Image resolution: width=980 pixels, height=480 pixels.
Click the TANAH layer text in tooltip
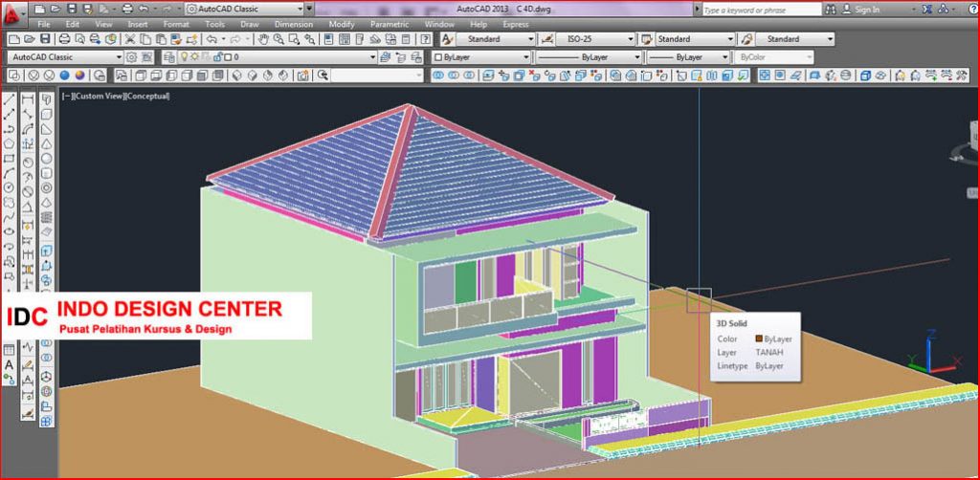(769, 352)
